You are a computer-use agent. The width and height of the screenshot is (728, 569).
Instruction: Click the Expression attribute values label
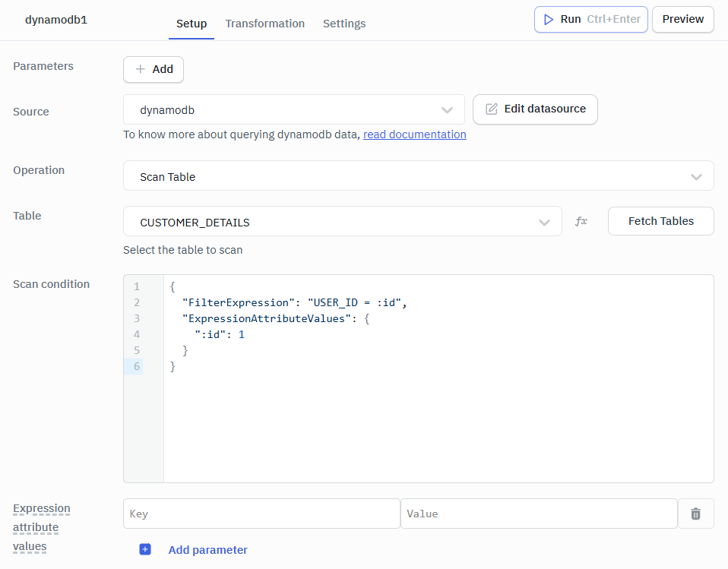point(41,527)
